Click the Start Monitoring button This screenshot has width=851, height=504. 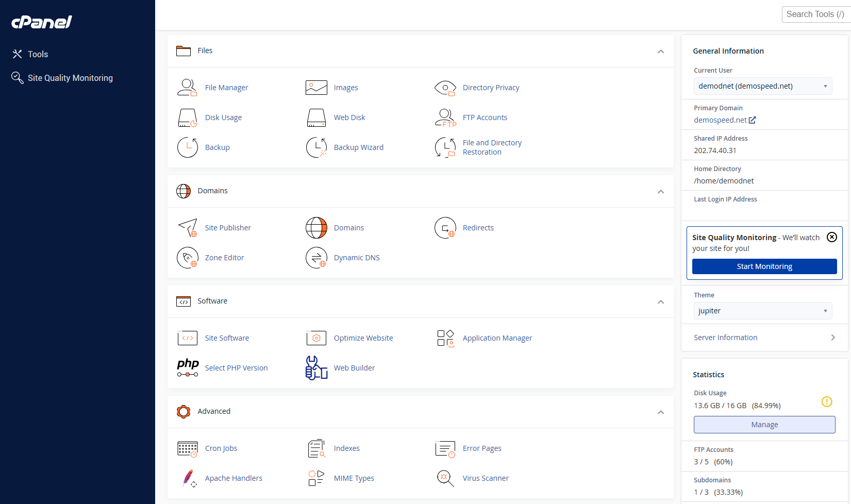pyautogui.click(x=764, y=266)
